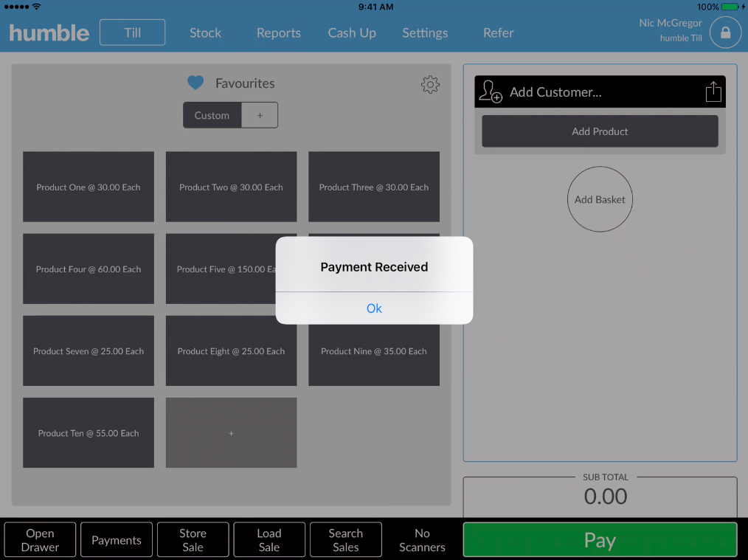This screenshot has width=748, height=560.
Task: Tap the 9:41 AM clock in status bar
Action: pyautogui.click(x=376, y=7)
